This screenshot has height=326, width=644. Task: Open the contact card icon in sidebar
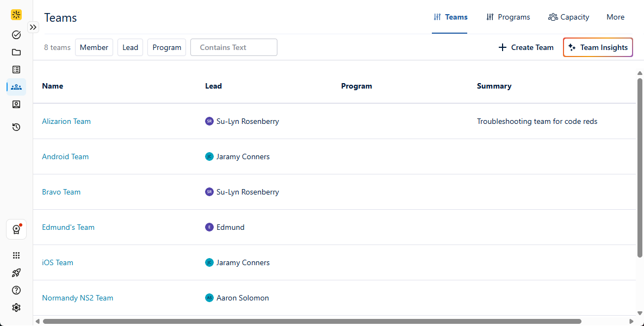pyautogui.click(x=16, y=104)
